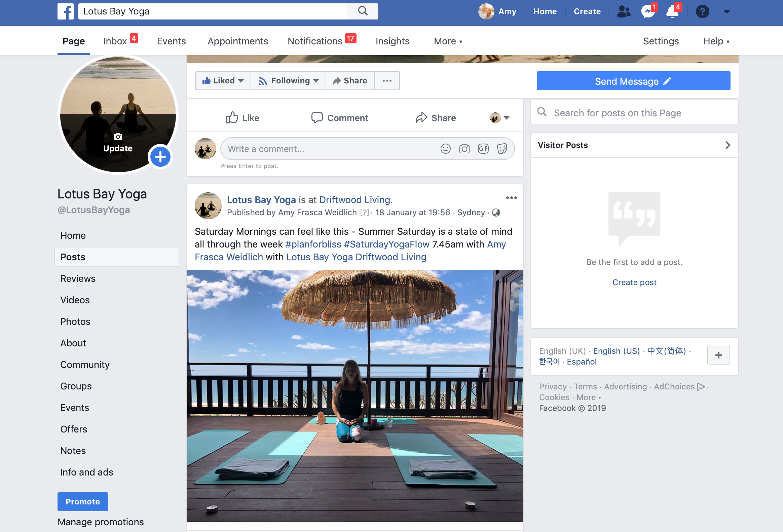Viewport: 783px width, 532px height.
Task: Open the Appointments tab
Action: (x=238, y=41)
